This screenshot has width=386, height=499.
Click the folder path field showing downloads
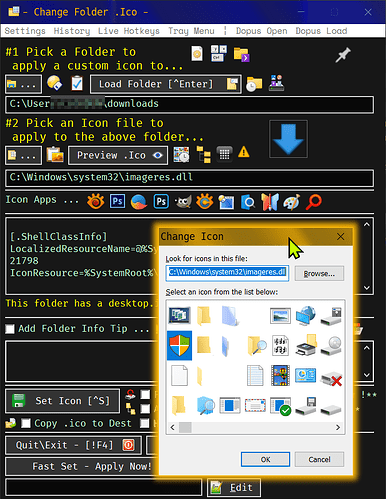click(189, 104)
